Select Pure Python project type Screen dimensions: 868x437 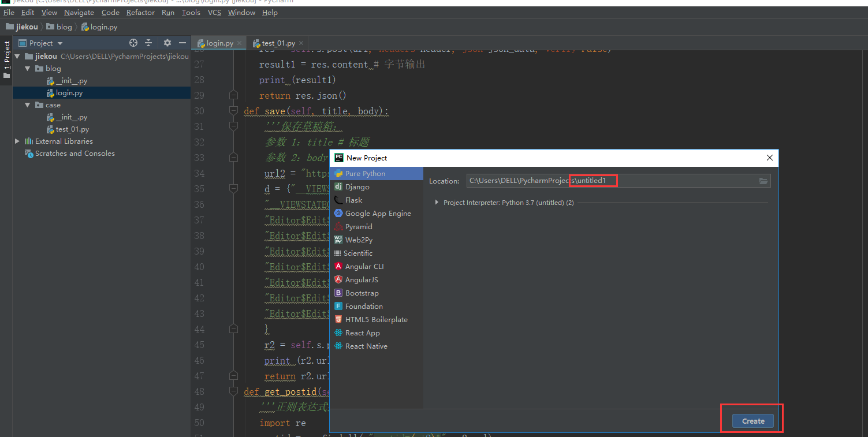pyautogui.click(x=376, y=173)
